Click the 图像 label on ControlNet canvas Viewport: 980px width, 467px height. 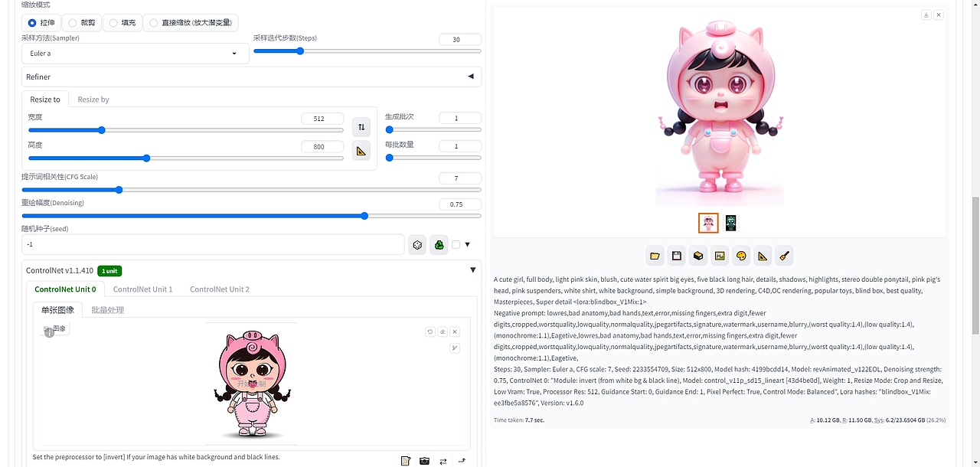(55, 328)
